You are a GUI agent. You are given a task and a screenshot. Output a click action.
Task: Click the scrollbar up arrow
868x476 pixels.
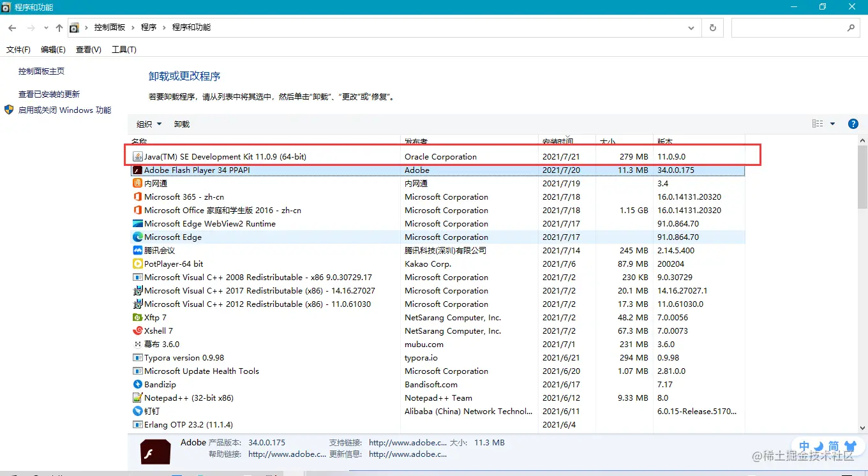862,140
